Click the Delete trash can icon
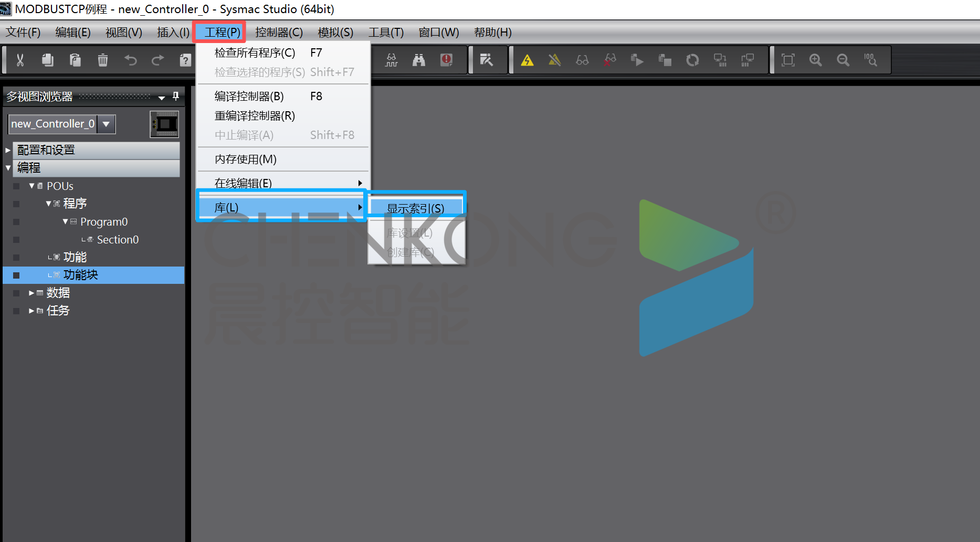980x542 pixels. [x=103, y=60]
